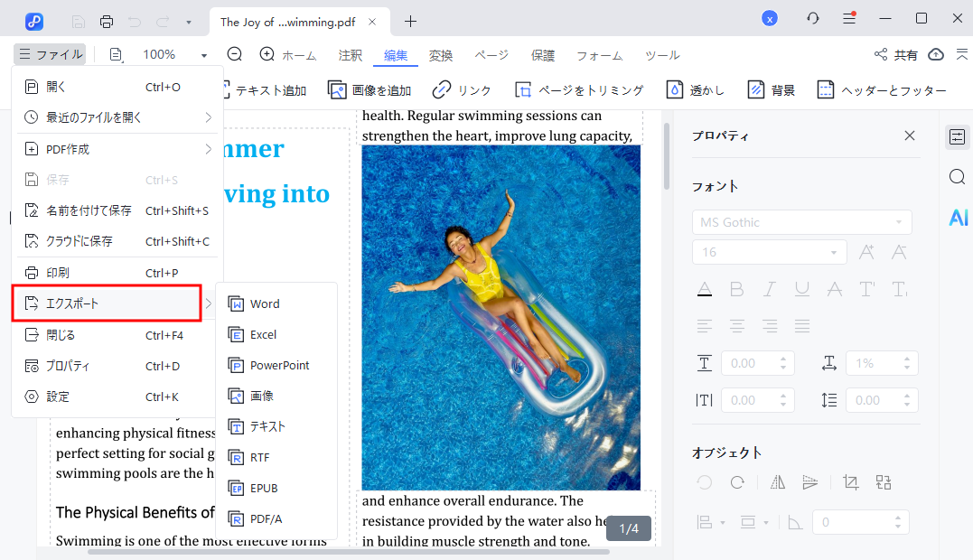Open the AI assistant in the right sidebar
Image resolution: width=973 pixels, height=560 pixels.
[x=958, y=217]
